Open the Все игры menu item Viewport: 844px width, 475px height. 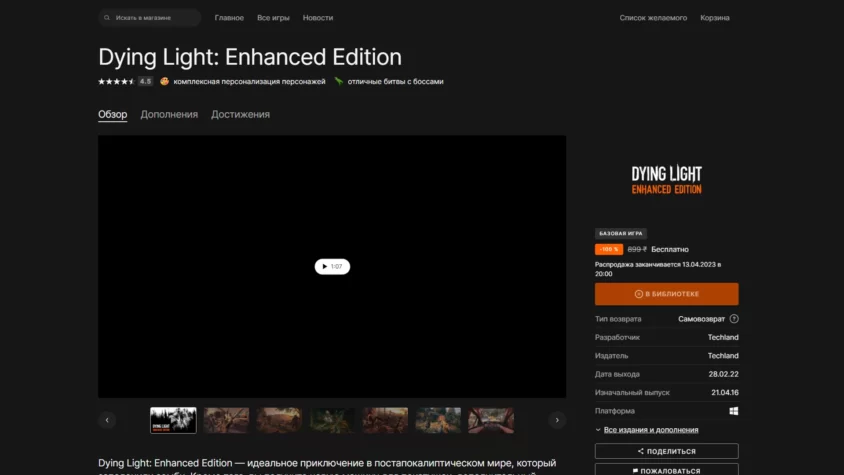coord(273,18)
